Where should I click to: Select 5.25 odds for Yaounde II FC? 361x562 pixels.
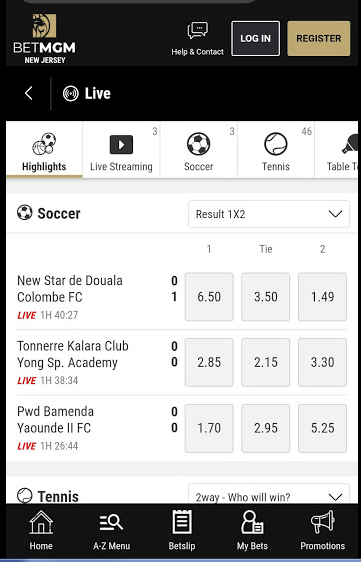coord(323,428)
